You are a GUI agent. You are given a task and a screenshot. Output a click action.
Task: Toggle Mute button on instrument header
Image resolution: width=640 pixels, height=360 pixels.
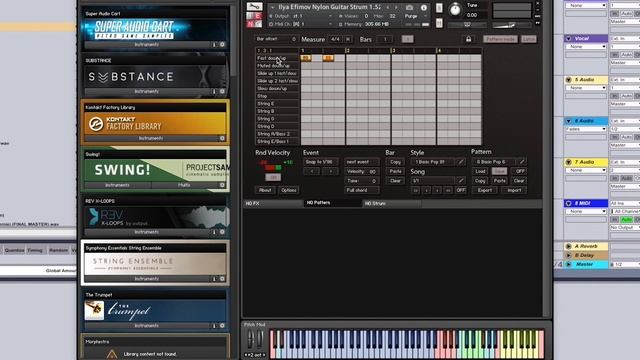tap(439, 23)
